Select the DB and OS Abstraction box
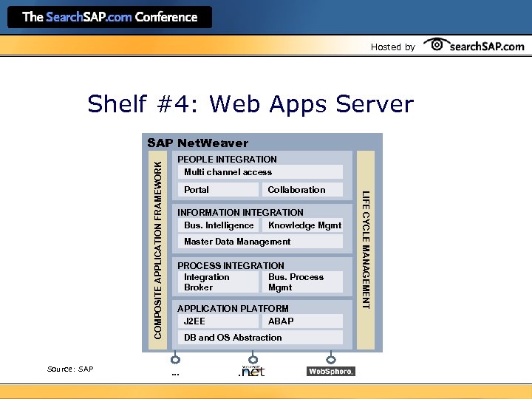Viewport: 532px width, 399px height. point(260,338)
